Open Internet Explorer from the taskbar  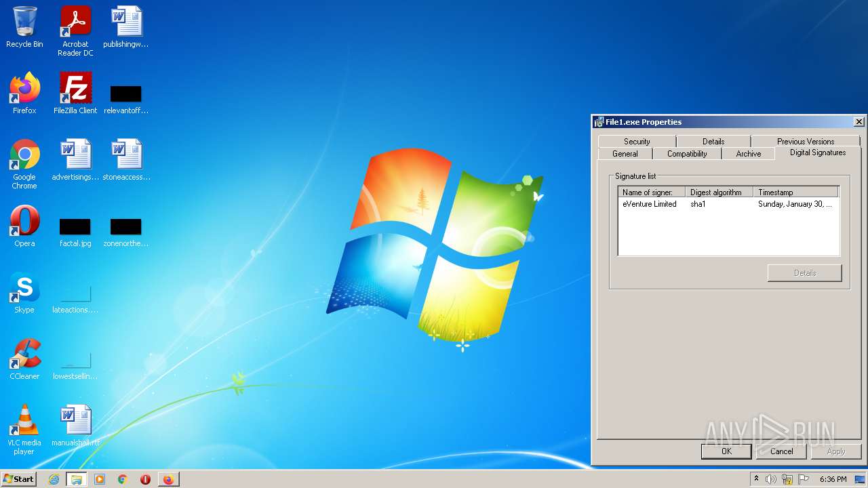click(x=54, y=479)
